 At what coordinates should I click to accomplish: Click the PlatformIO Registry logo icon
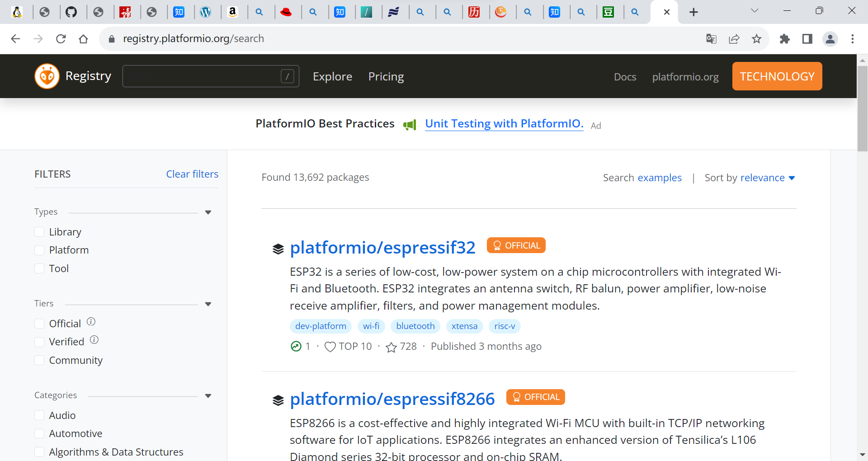[x=47, y=76]
